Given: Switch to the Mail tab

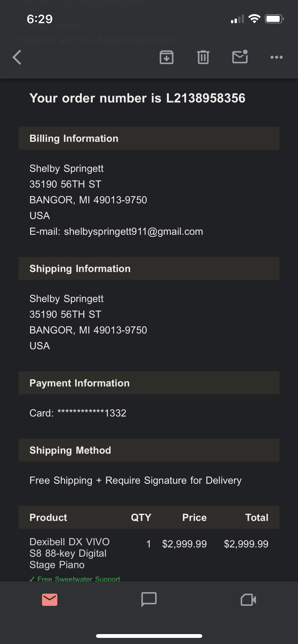Looking at the screenshot, I should pos(50,599).
